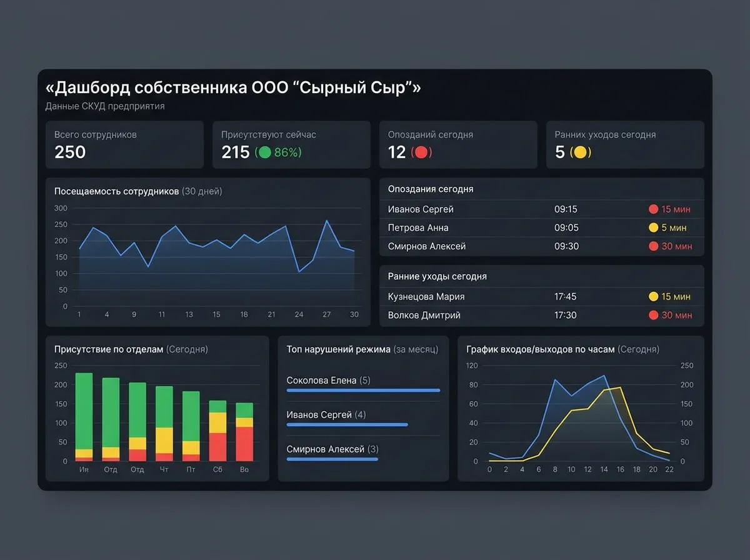Select the name 'Петрова Анна'
This screenshot has width=750, height=560.
tap(418, 227)
